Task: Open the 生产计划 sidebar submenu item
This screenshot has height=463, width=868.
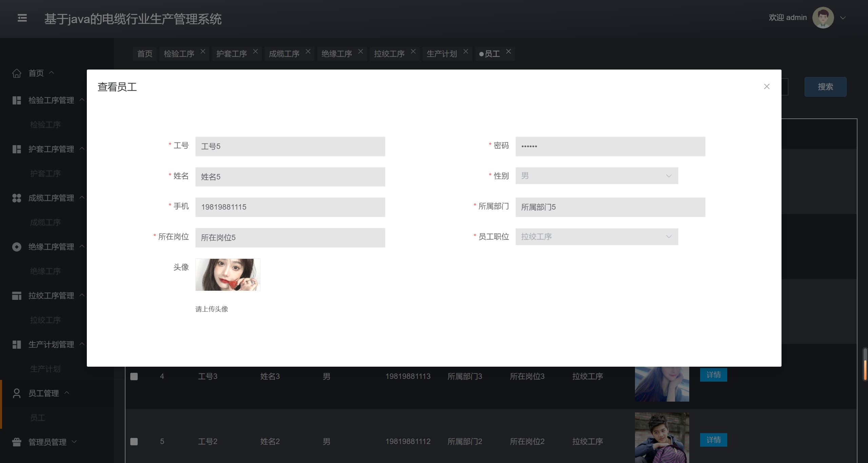Action: [x=45, y=369]
